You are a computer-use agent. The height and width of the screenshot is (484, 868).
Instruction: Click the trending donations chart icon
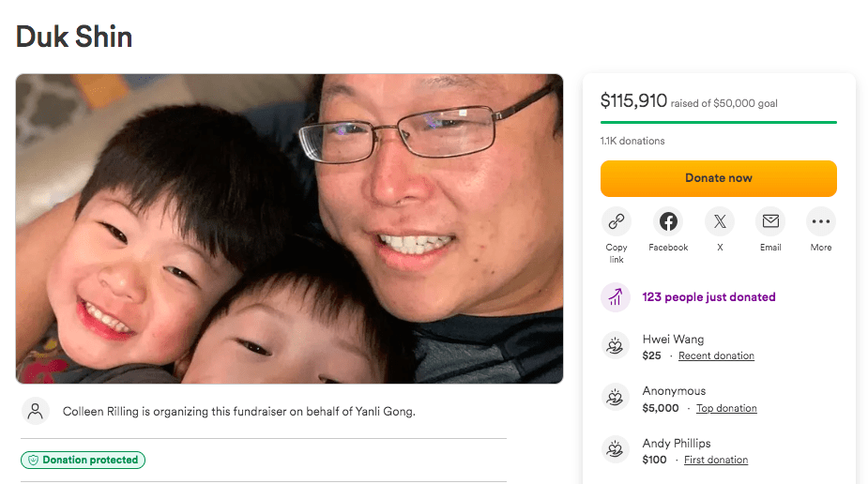click(616, 297)
